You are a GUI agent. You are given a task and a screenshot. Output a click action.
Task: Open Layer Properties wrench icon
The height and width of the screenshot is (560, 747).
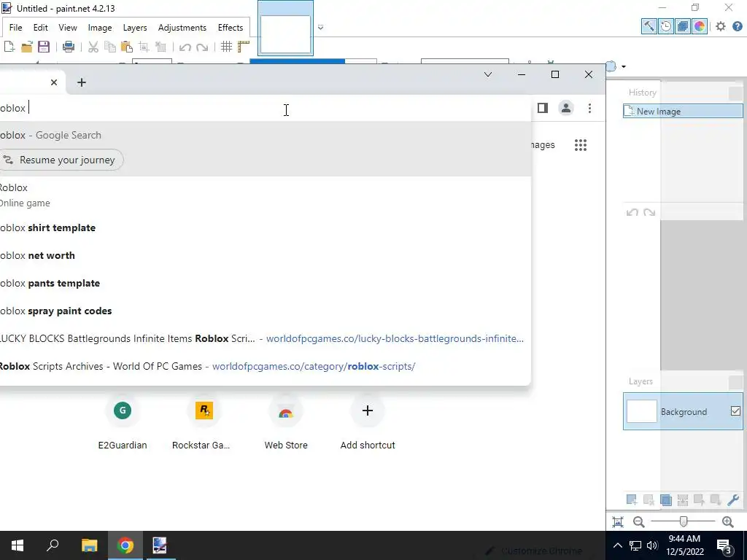pos(733,499)
